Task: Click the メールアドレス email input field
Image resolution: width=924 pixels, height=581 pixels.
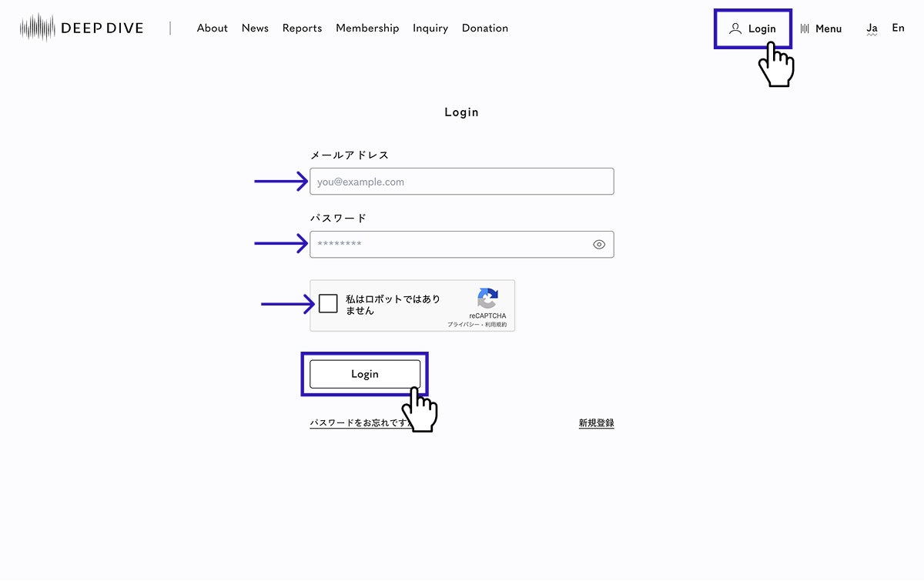Action: tap(461, 182)
